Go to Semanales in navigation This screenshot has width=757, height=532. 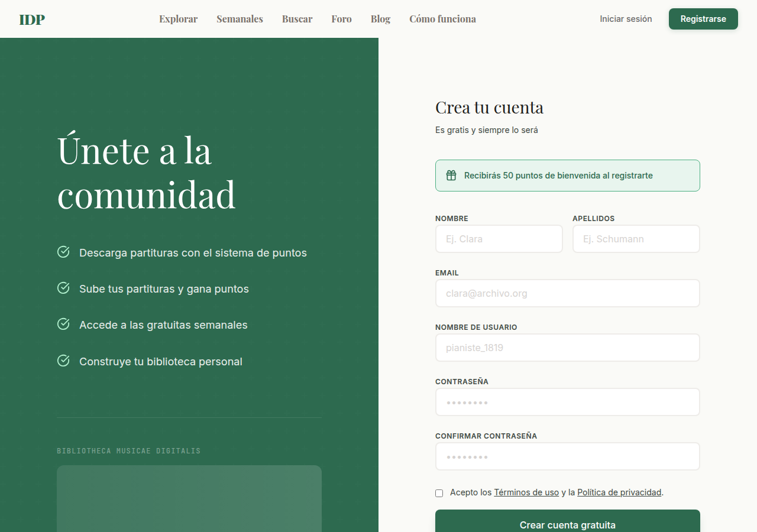pos(240,19)
